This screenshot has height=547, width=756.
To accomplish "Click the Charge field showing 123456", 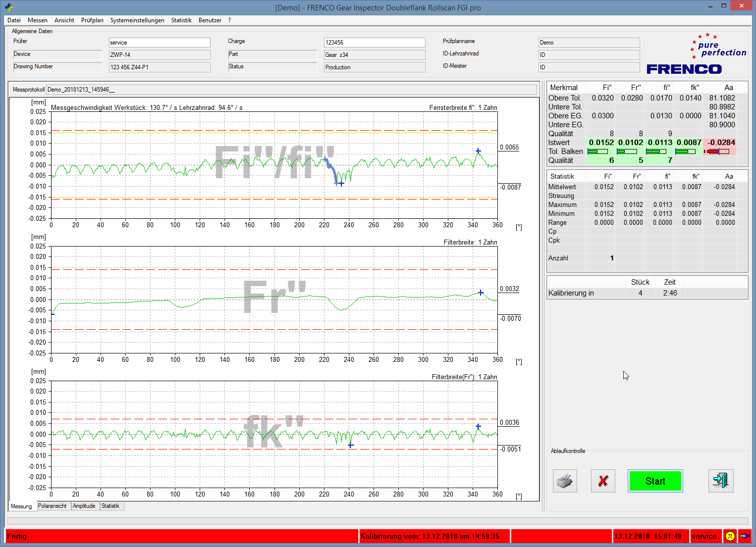I will coord(374,43).
